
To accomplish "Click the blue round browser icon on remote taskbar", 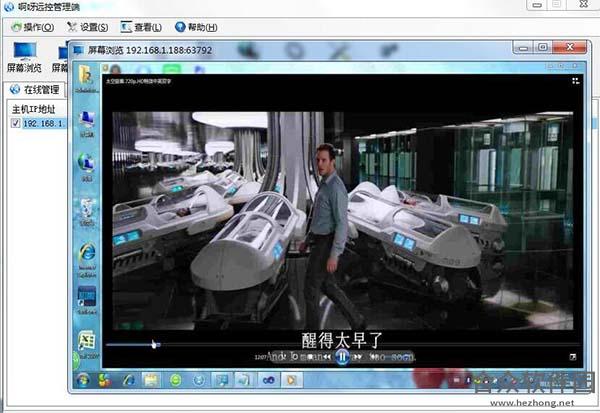I will (199, 380).
